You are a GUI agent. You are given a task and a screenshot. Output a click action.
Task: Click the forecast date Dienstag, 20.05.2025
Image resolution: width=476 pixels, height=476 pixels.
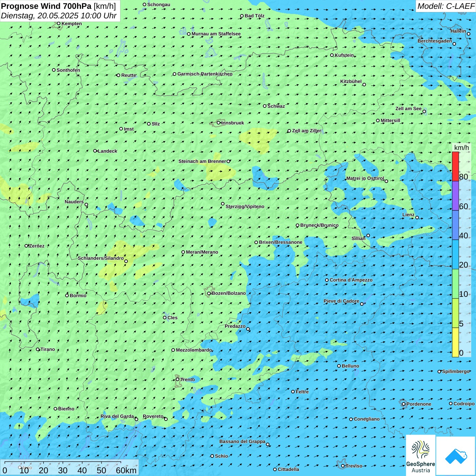58,16
